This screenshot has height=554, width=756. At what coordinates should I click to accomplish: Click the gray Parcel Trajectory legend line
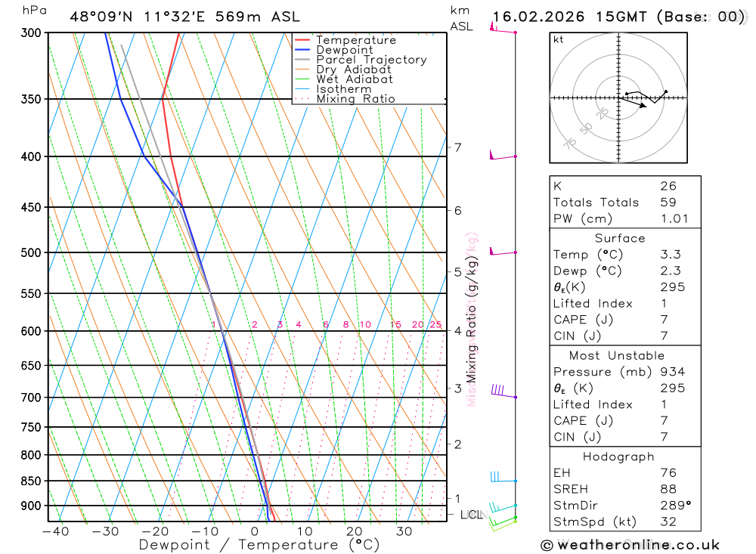coord(302,59)
